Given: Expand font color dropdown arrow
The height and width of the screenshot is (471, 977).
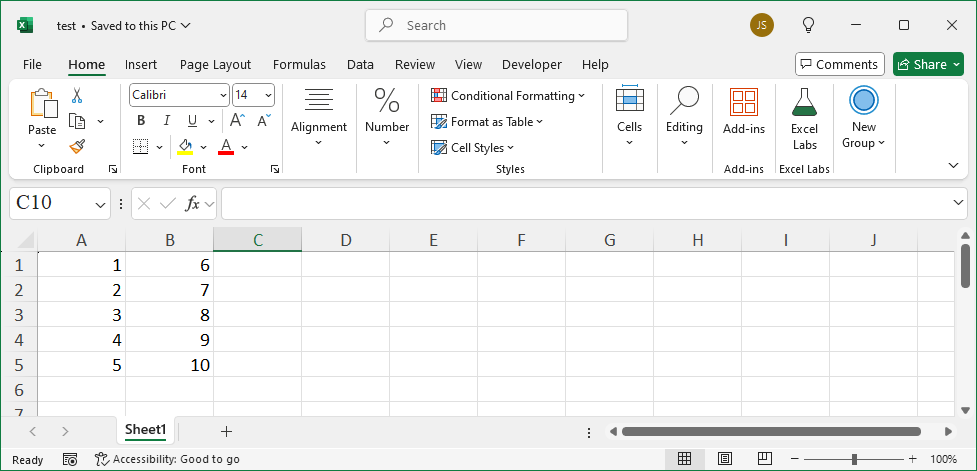Looking at the screenshot, I should click(x=244, y=148).
